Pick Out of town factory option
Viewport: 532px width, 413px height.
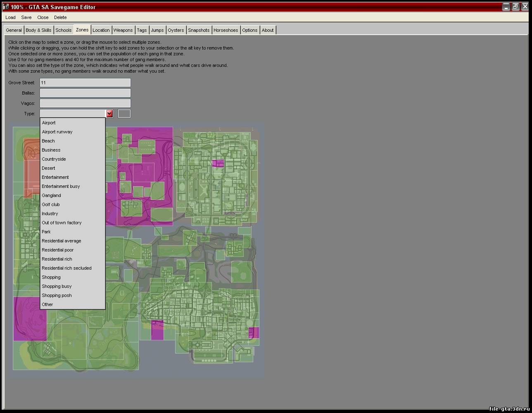point(73,223)
